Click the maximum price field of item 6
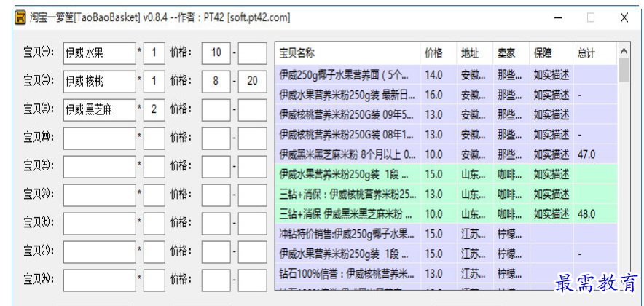644x306 pixels. tap(252, 195)
